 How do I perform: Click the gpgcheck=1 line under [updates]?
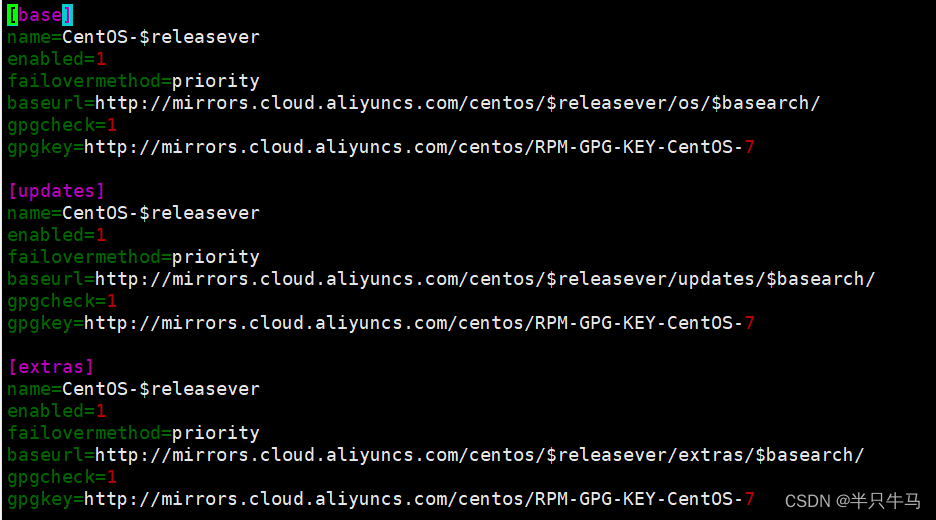(62, 301)
